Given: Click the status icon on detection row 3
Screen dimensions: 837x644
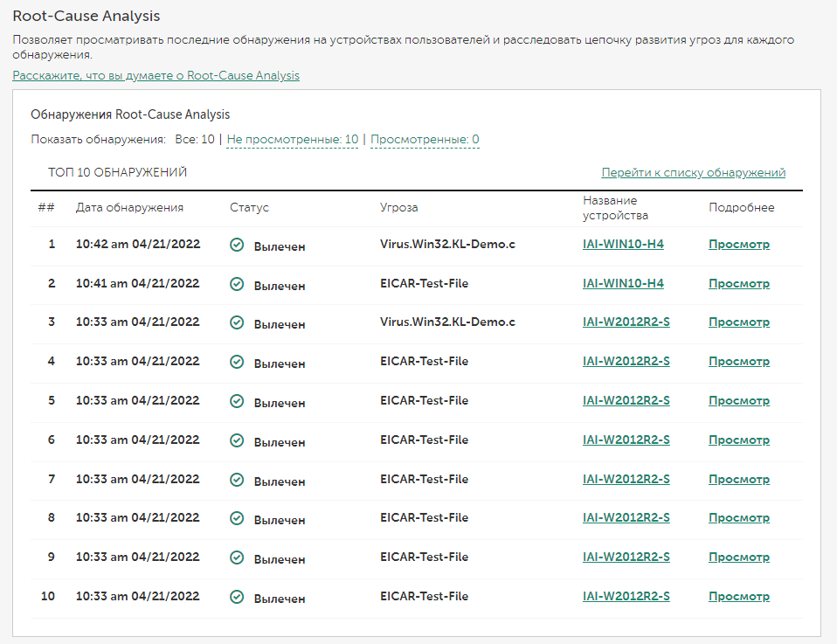Looking at the screenshot, I should [237, 323].
